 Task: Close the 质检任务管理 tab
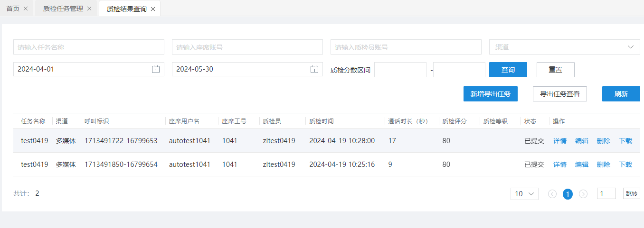tap(89, 9)
